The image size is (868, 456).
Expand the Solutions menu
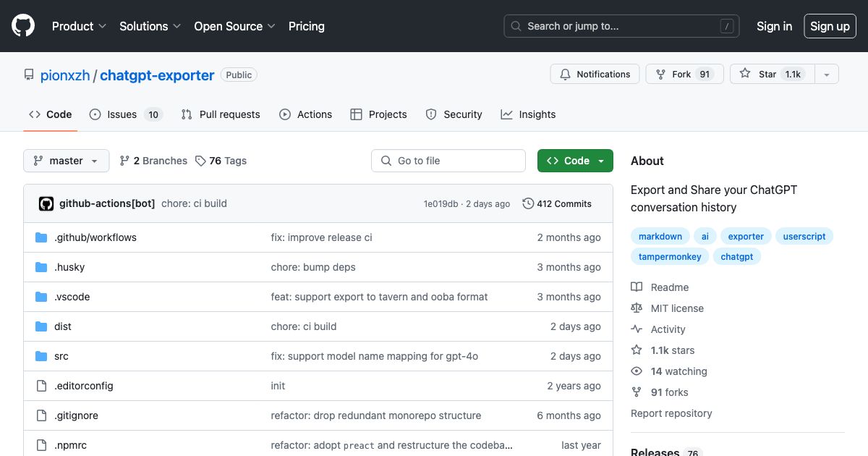click(x=150, y=26)
